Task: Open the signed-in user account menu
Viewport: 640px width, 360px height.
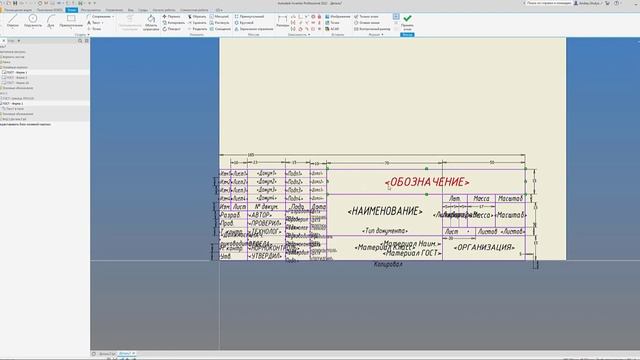Action: point(587,3)
